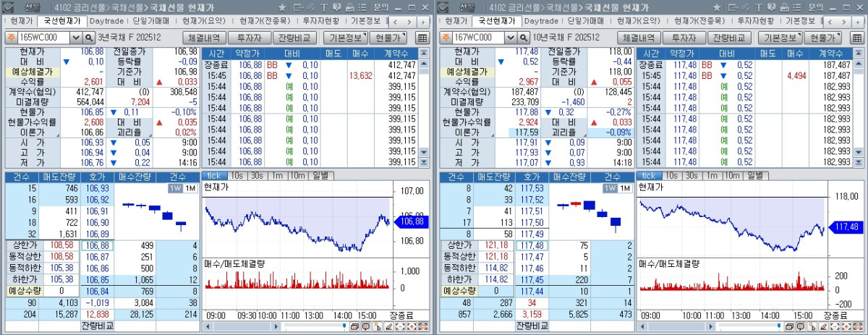
Task: Select 일별 chart interval in left window
Action: (x=322, y=175)
